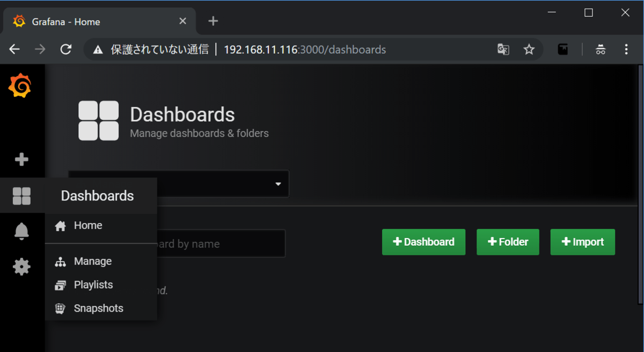
Task: Click the green + Import button
Action: 582,242
